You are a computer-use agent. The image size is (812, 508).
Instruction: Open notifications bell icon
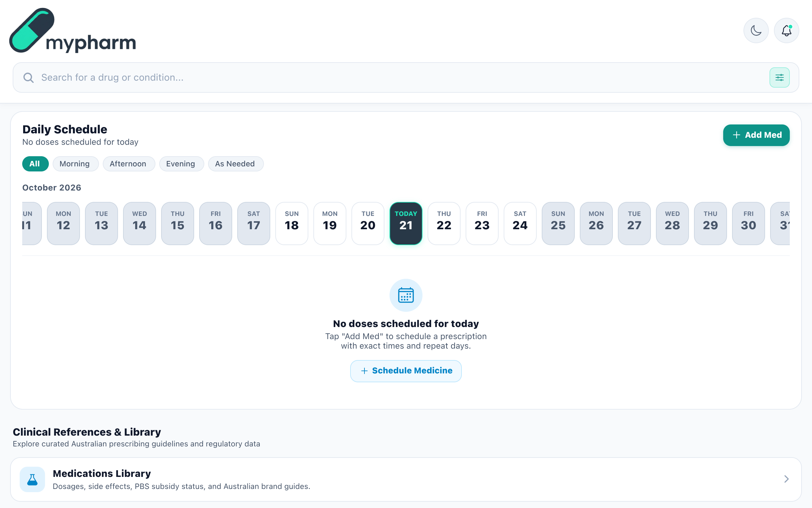click(787, 30)
